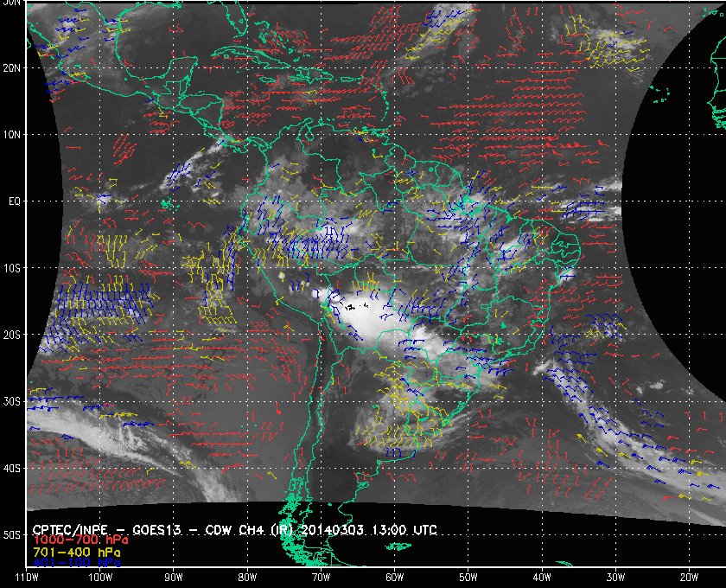Click the 20N latitude label
Viewport: 726px width, 588px height.
click(11, 68)
